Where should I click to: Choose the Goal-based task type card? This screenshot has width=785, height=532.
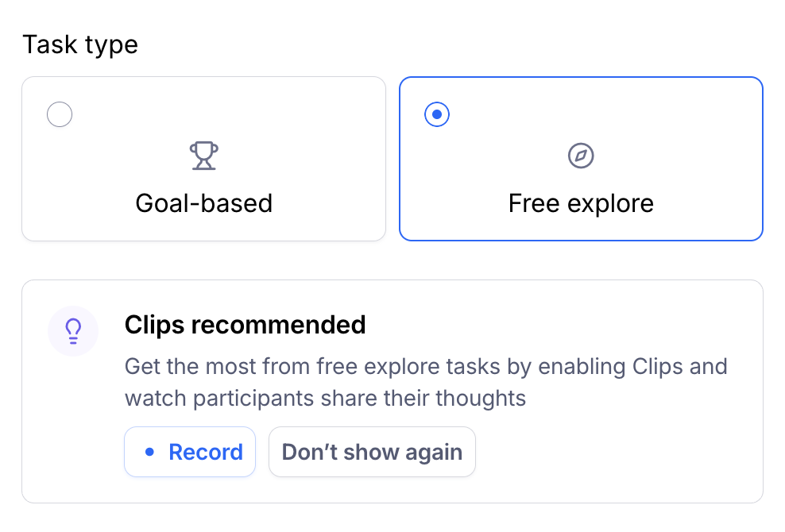pos(203,159)
